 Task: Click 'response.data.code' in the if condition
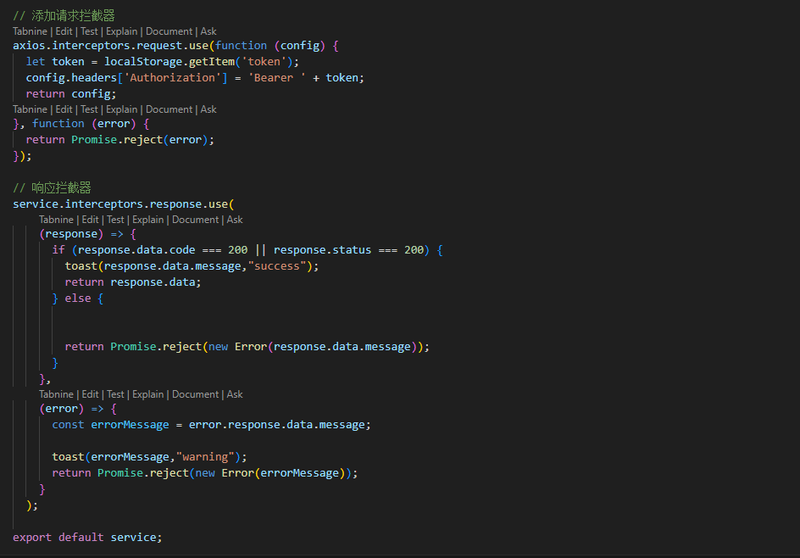click(x=136, y=250)
